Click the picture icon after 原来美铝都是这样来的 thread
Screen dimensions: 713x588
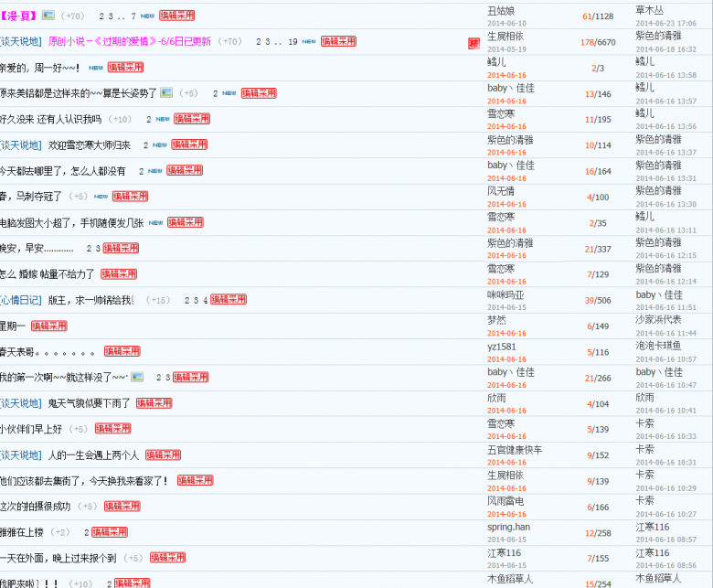[x=166, y=92]
